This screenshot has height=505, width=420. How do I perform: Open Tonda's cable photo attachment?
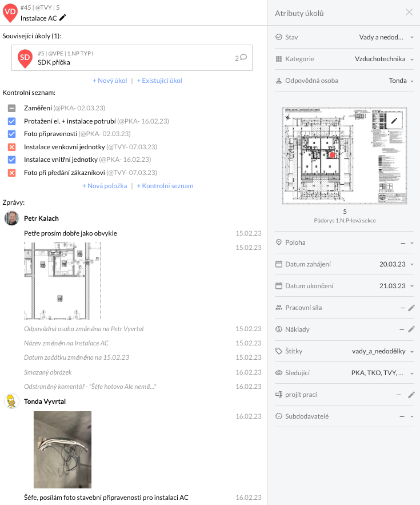pyautogui.click(x=62, y=450)
